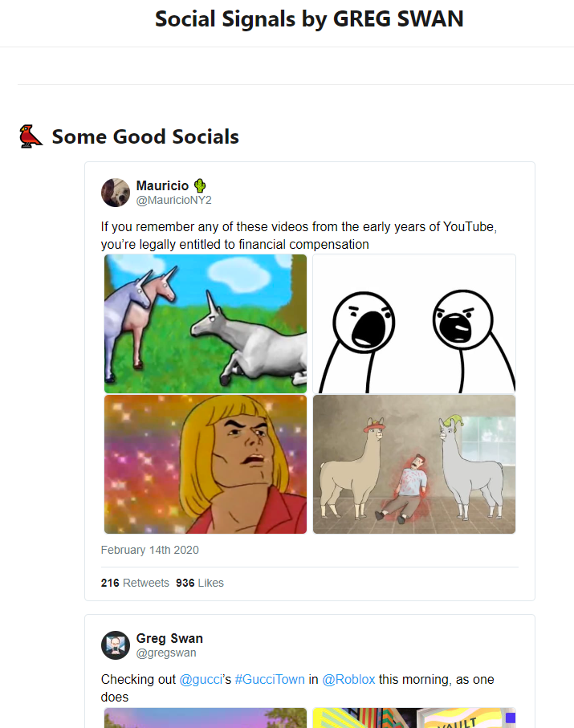View the 216 Retweets count

coord(135,583)
